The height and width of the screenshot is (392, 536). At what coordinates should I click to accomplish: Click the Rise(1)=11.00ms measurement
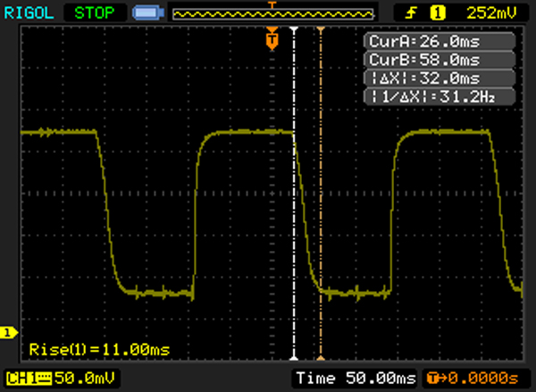99,350
